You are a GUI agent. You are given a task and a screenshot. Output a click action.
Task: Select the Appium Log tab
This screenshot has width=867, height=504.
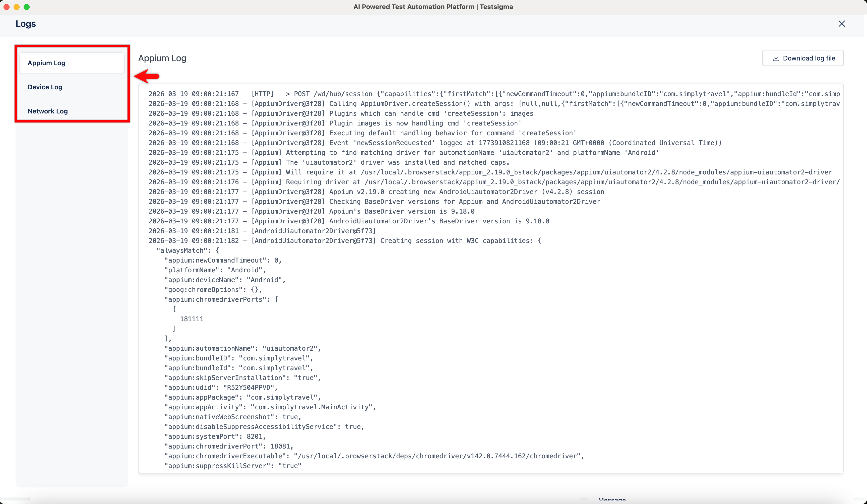pos(46,63)
